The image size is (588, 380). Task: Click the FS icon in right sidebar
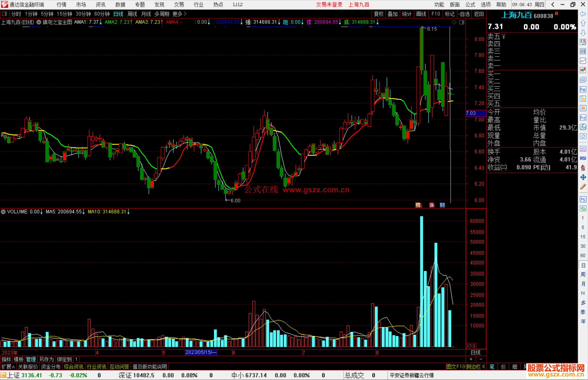coord(583,199)
